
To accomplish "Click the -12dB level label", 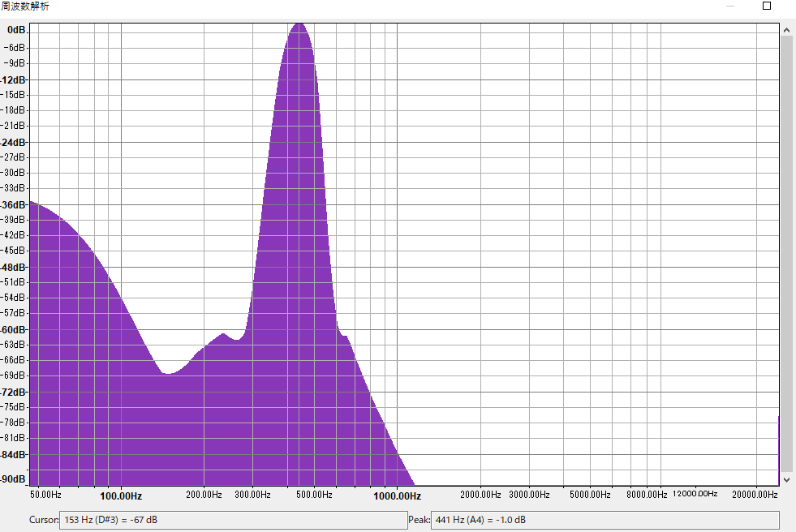I will click(x=13, y=80).
